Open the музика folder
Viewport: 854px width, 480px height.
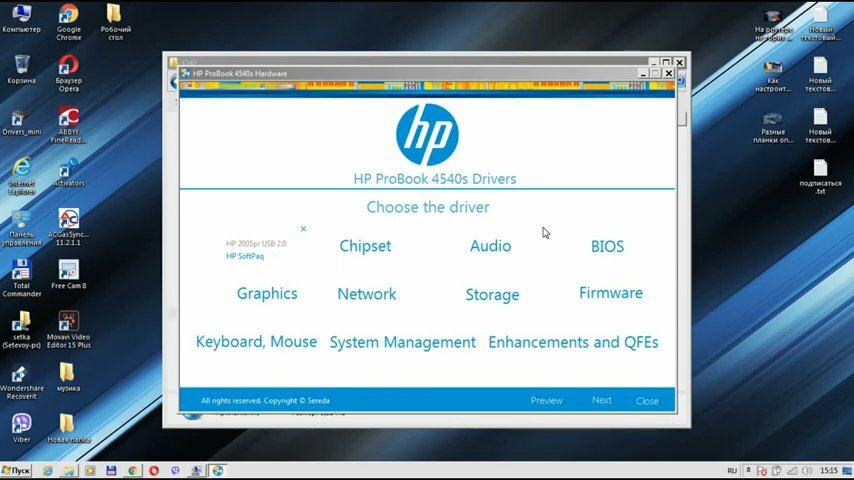(69, 377)
